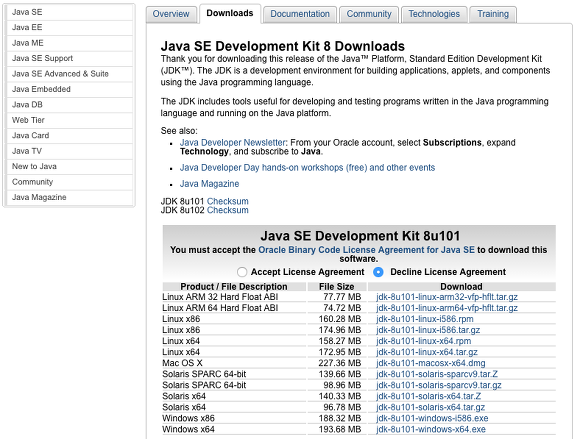
Task: Open Java SE Advanced & Suite
Action: (x=70, y=74)
